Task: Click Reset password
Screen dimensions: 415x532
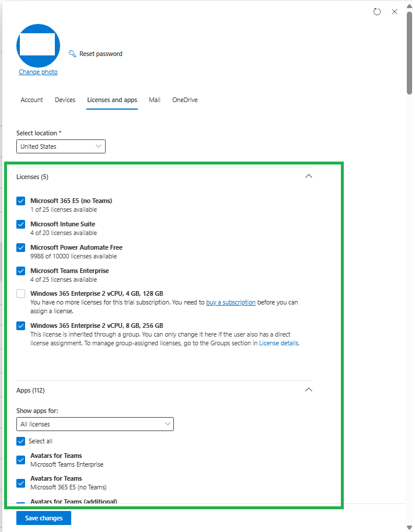Action: pos(100,54)
